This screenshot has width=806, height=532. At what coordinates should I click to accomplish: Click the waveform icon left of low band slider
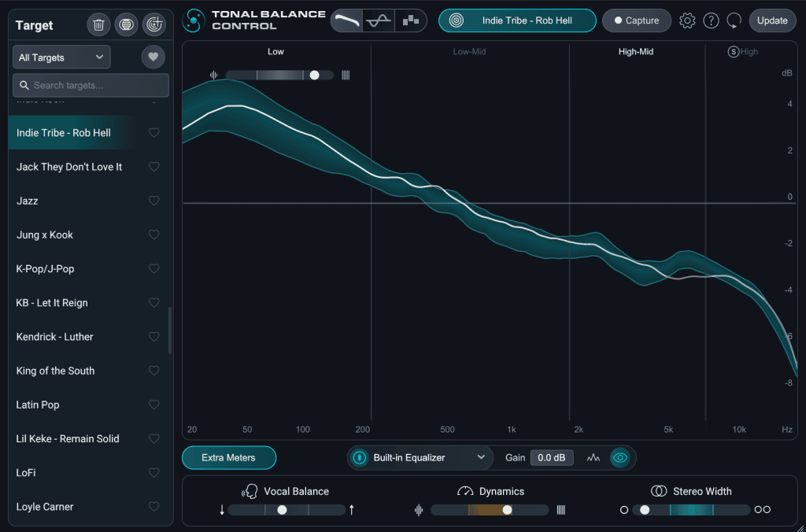[x=214, y=75]
